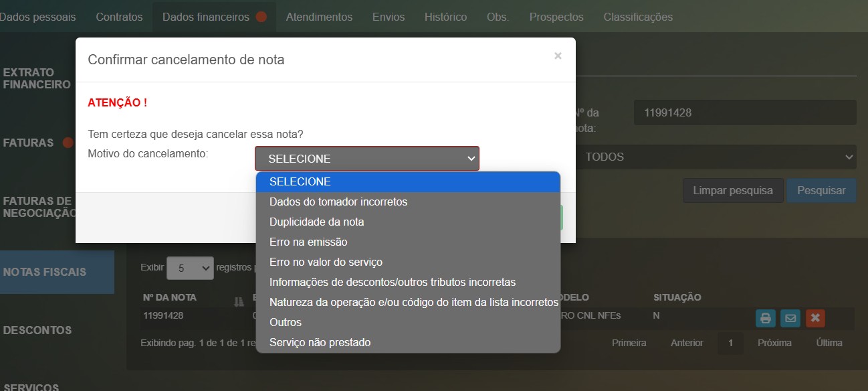868x391 pixels.
Task: Select 'Dados do tomador incorretos' option
Action: click(x=338, y=202)
